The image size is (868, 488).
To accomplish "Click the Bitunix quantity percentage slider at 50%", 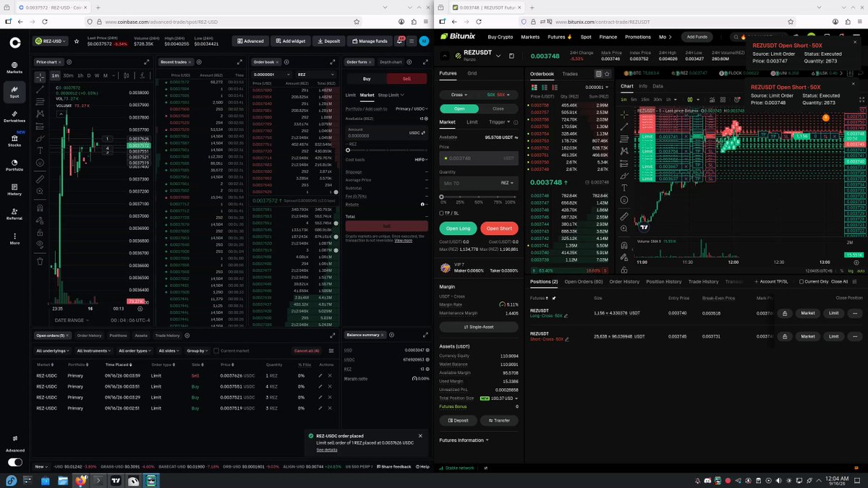I will 478,197.
